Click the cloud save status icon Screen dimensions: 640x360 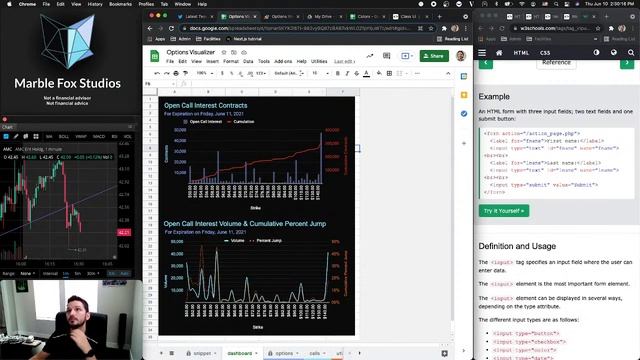244,52
